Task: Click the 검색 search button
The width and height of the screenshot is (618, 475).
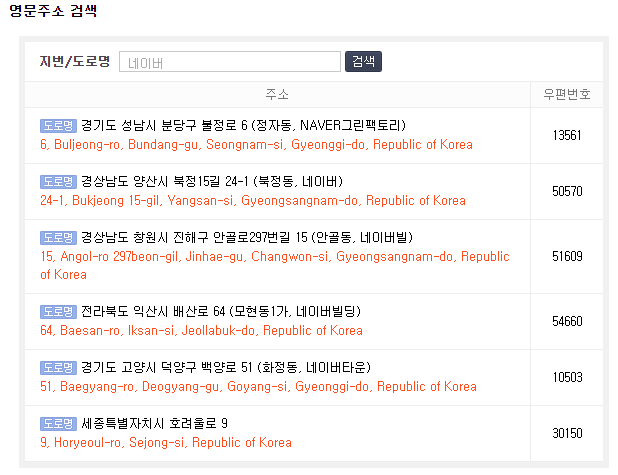Action: pyautogui.click(x=363, y=61)
